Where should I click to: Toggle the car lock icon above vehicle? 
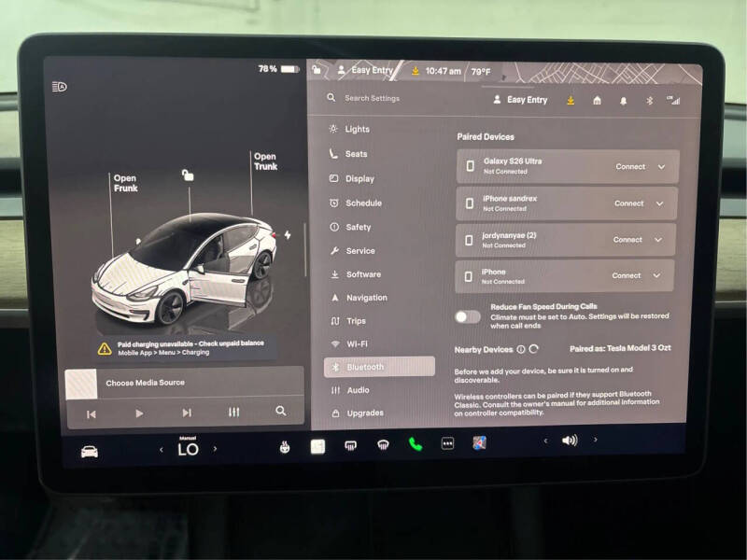188,175
